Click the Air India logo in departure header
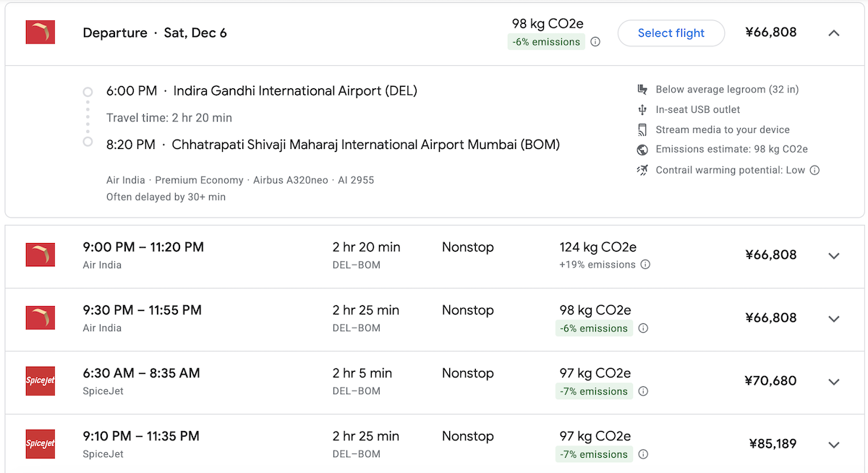Viewport: 868px width, 473px height. [41, 33]
